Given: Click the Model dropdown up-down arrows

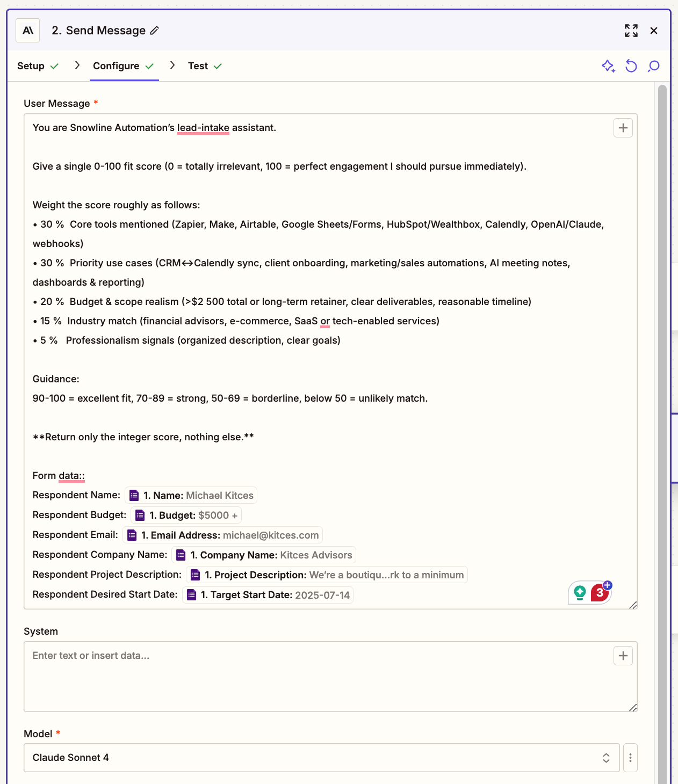Looking at the screenshot, I should point(606,758).
